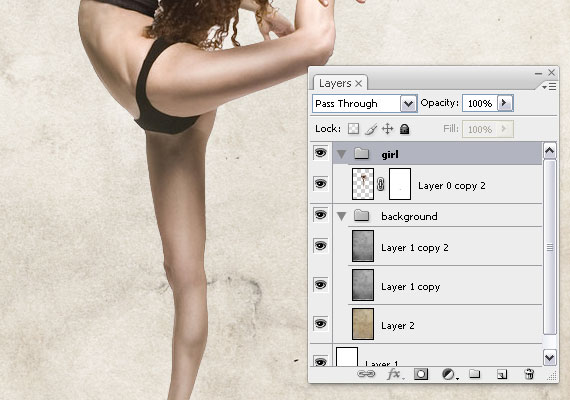
Task: Toggle visibility of Layer 1 copy 2
Action: pos(320,246)
